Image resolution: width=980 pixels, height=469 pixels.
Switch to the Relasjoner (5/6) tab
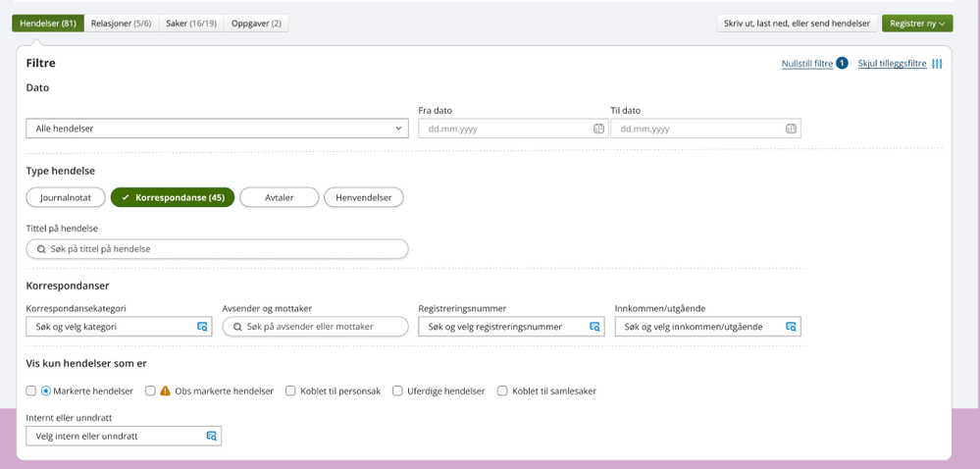(x=122, y=24)
